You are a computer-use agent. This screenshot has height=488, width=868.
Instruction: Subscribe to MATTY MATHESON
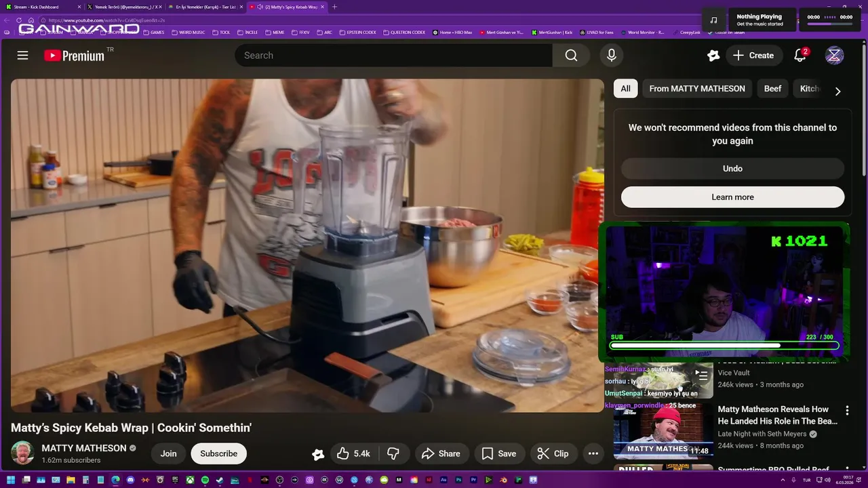click(x=218, y=453)
